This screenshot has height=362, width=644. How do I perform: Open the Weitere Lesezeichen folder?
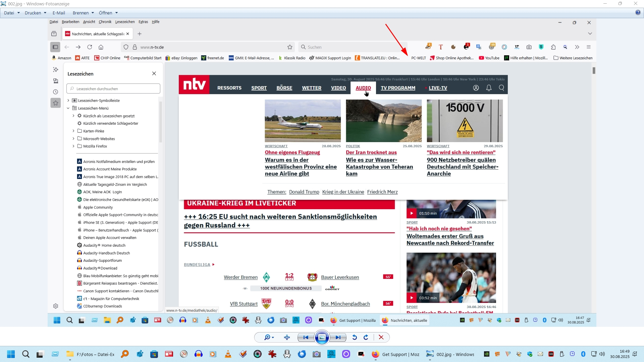point(573,58)
